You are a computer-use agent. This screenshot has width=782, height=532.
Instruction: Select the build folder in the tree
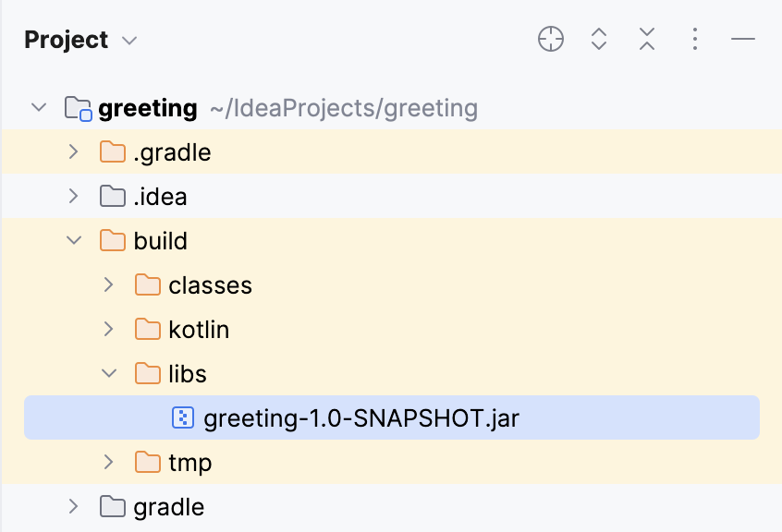point(165,240)
